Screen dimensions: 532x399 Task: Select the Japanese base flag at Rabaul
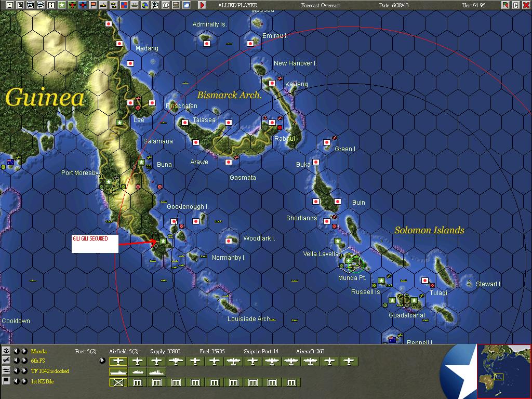(272, 123)
